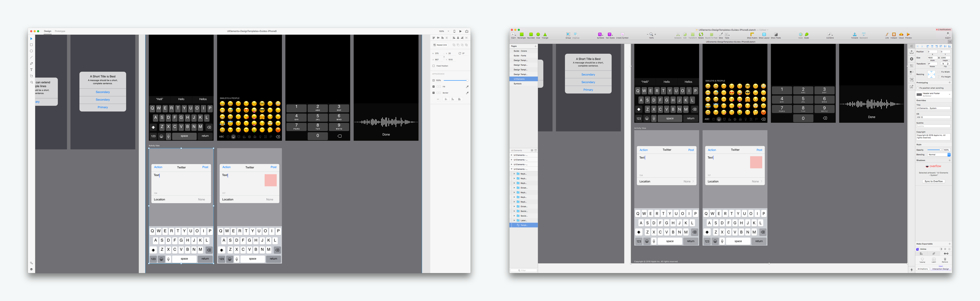
Task: Click the Repeat Grid button in XD
Action: coord(440,45)
